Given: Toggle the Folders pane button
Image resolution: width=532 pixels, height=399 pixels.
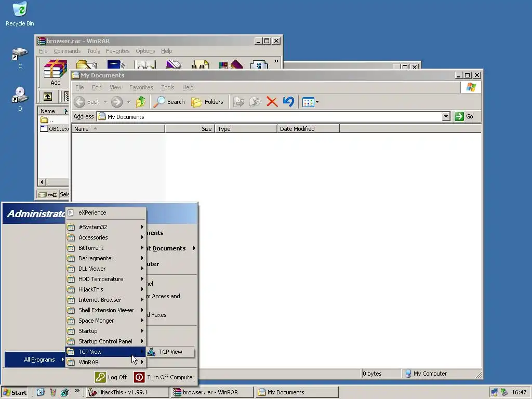Looking at the screenshot, I should pos(207,102).
